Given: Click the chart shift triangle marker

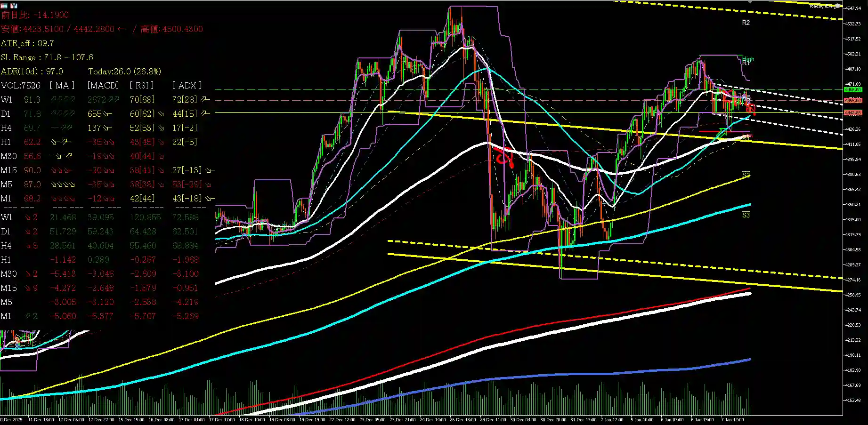Looking at the screenshot, I should [750, 2].
